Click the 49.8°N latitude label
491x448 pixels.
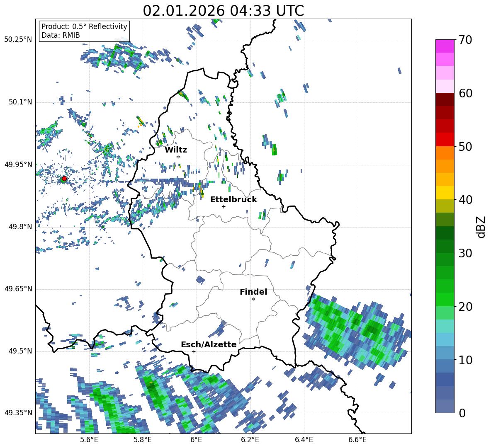coord(20,227)
